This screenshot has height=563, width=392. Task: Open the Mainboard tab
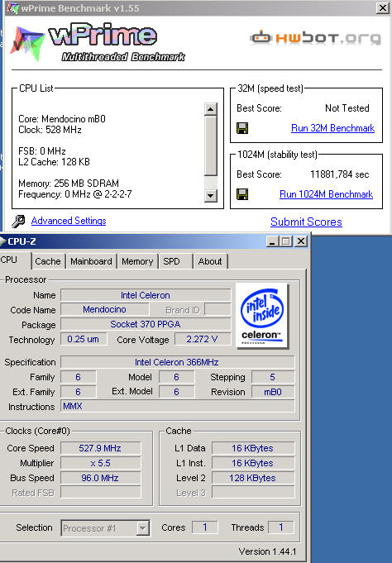91,261
